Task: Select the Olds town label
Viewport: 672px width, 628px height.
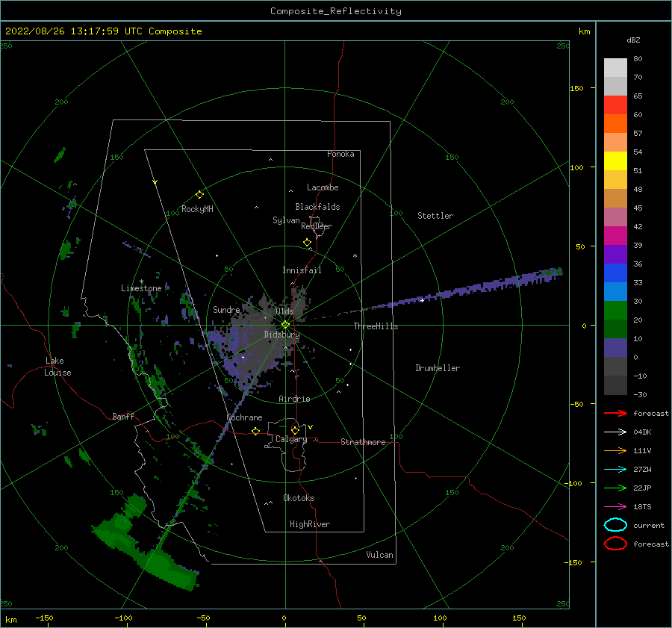Action: (x=284, y=311)
